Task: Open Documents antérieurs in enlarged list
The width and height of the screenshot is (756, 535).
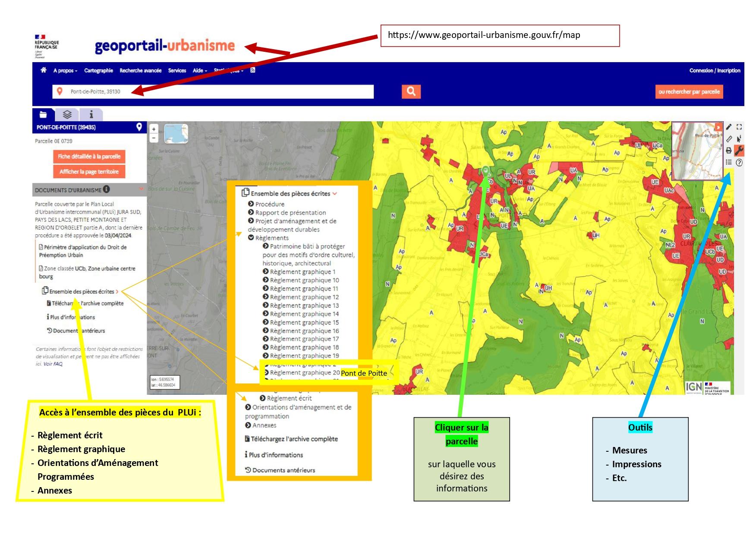Action: (280, 470)
